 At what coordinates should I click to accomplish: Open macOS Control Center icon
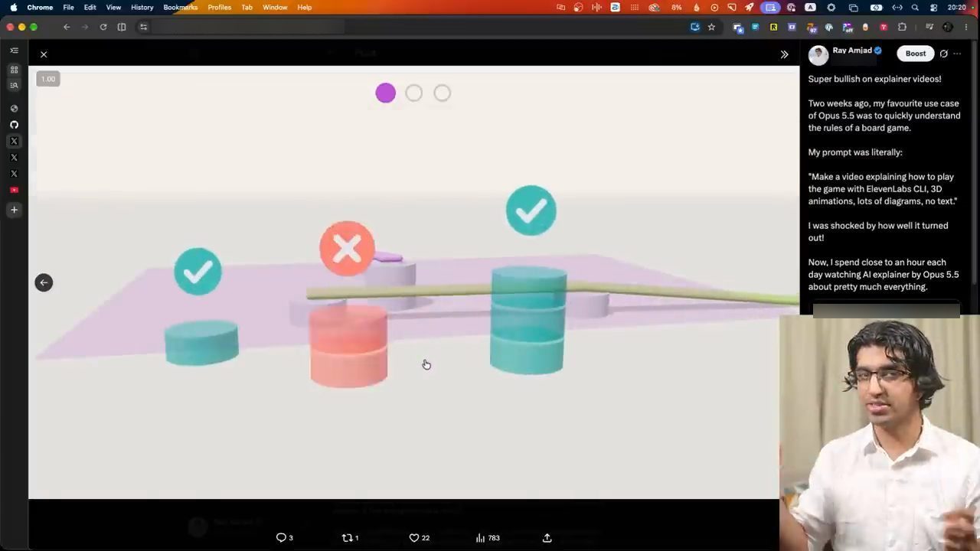pyautogui.click(x=933, y=7)
